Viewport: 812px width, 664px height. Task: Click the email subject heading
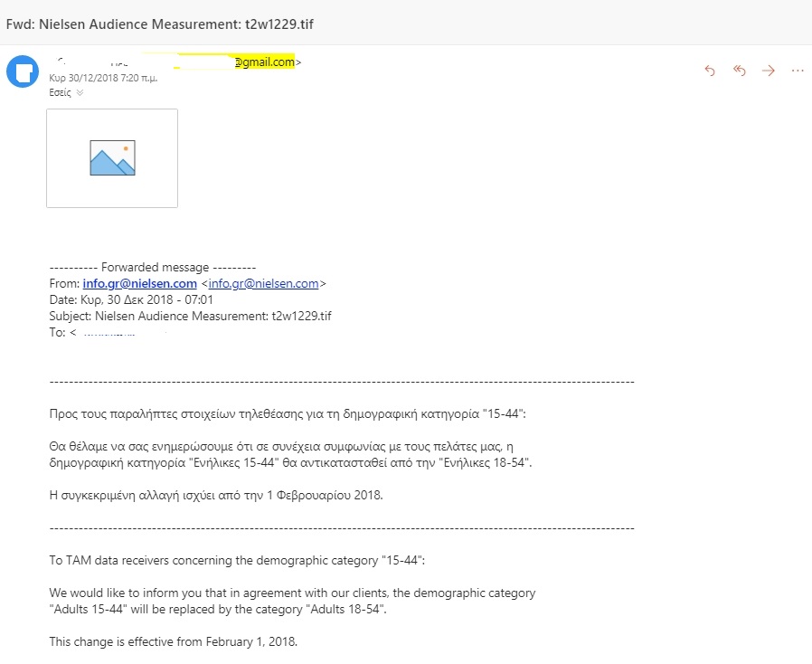[x=159, y=24]
